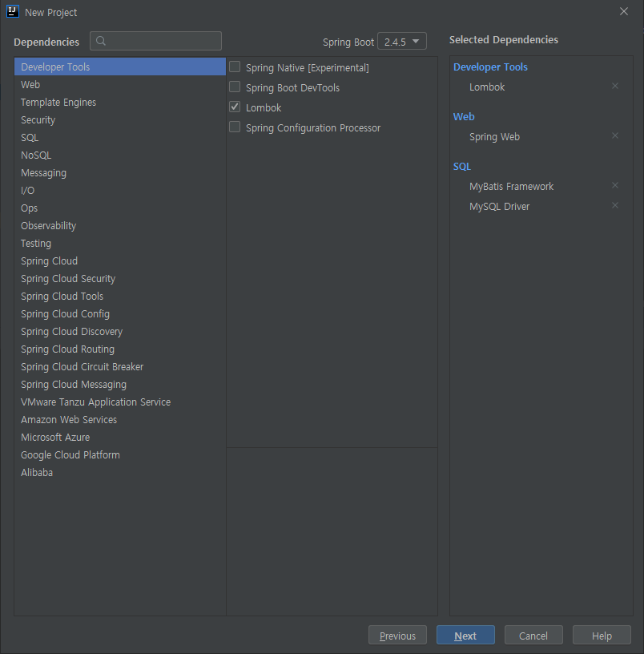Select the I/O category
The width and height of the screenshot is (644, 654).
pyautogui.click(x=120, y=191)
